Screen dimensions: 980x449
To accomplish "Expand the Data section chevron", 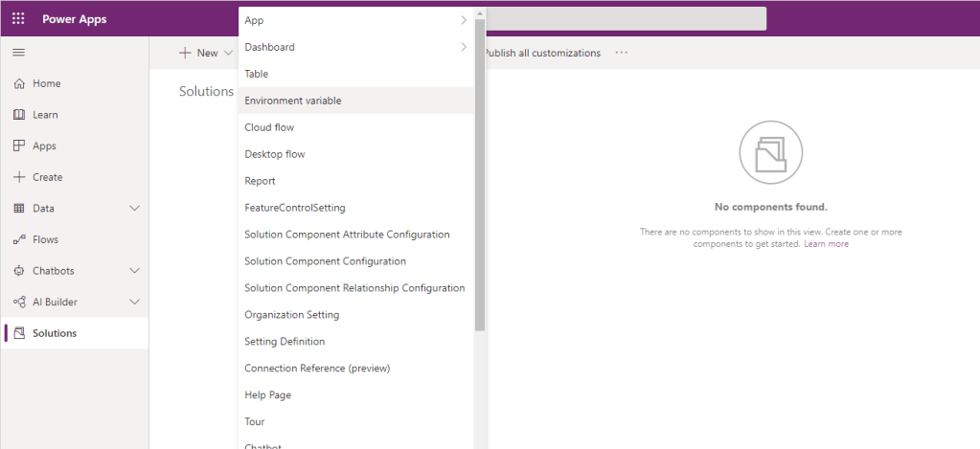I will (134, 208).
